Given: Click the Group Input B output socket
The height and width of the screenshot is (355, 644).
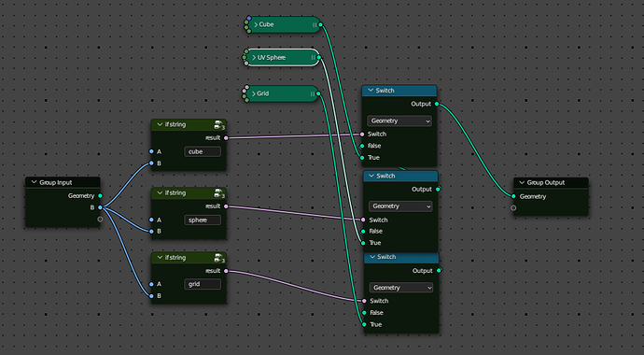Looking at the screenshot, I should [100, 207].
